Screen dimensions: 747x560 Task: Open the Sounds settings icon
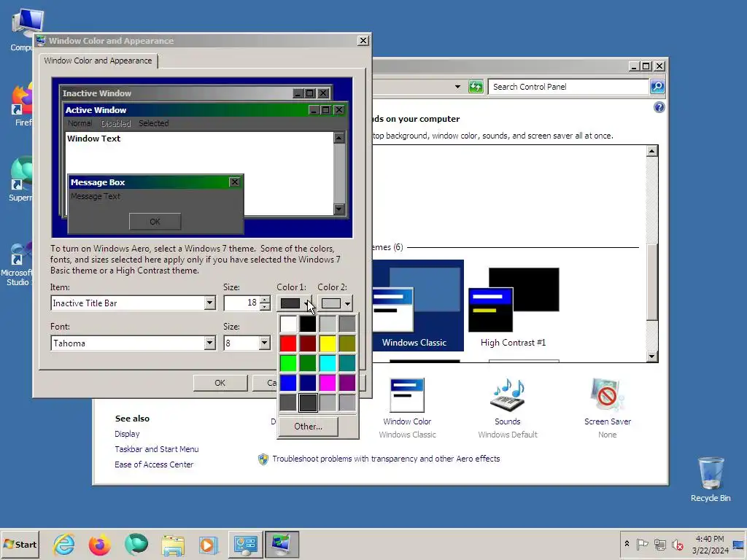click(508, 395)
